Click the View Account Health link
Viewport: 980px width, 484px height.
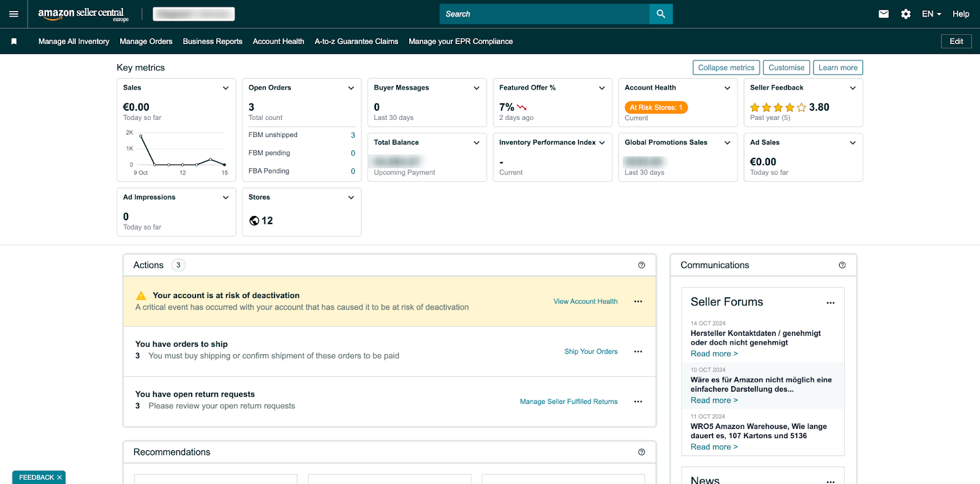586,302
